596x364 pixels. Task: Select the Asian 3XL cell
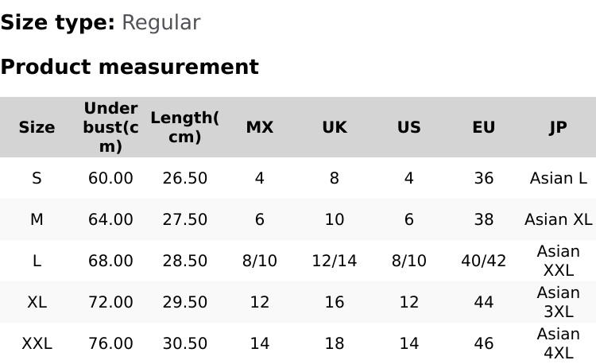(x=558, y=302)
